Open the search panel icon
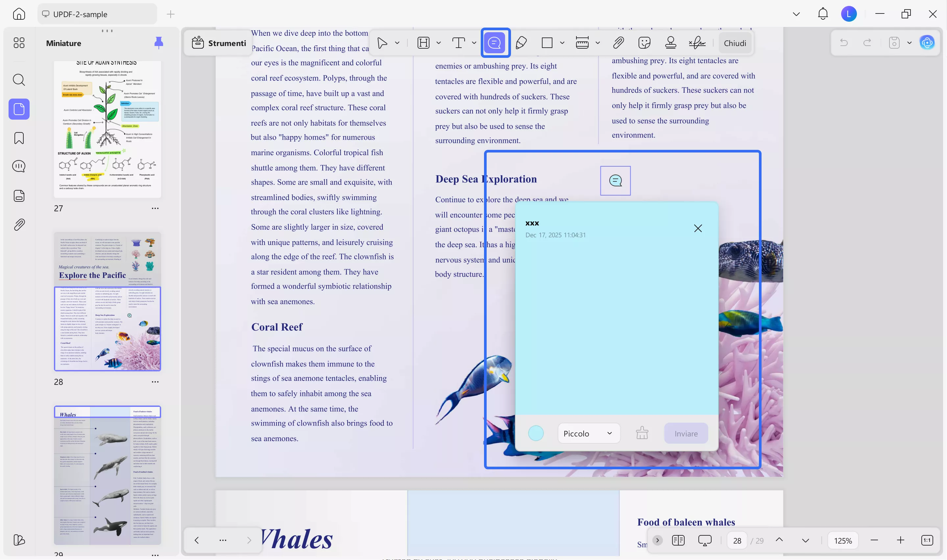 point(19,80)
